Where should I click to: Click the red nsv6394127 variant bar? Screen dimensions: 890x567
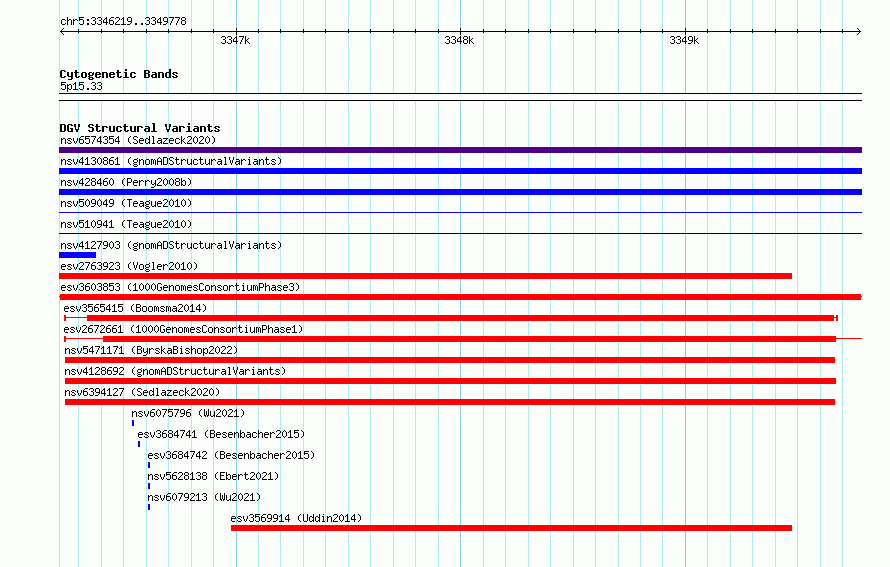tap(450, 402)
